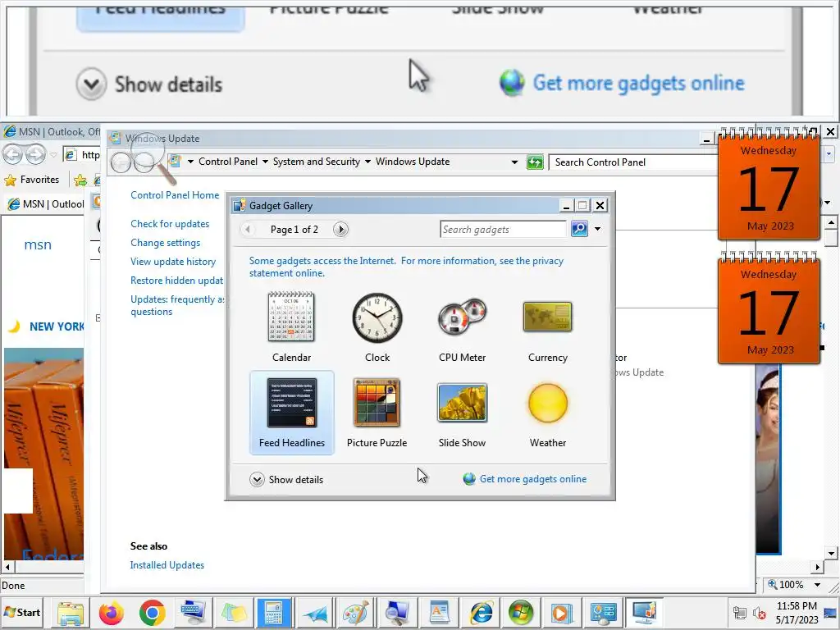Screen dimensions: 840x630
Task: Open the Sticky Notes taskbar icon
Action: (234, 612)
